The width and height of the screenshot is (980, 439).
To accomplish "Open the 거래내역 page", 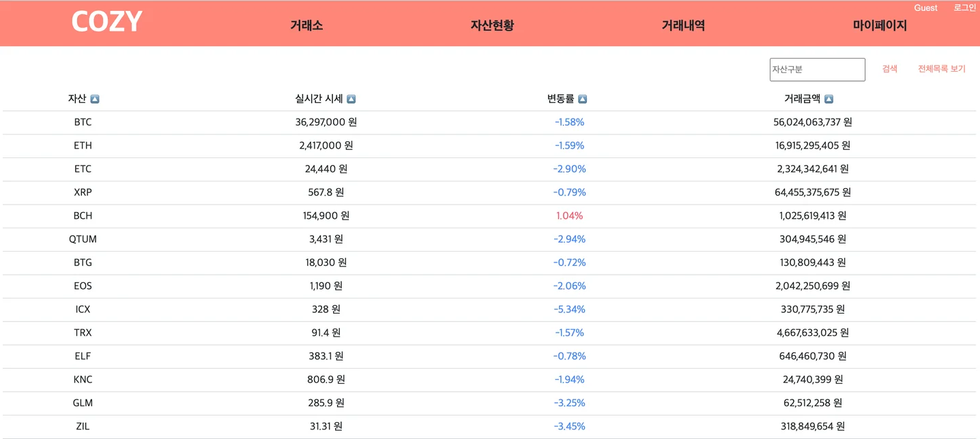I will tap(683, 25).
